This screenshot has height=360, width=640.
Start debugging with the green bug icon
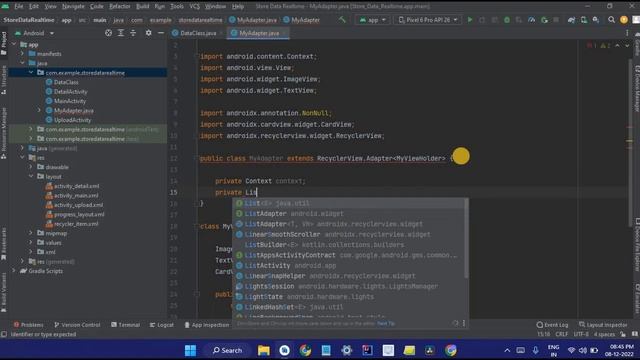(x=507, y=20)
